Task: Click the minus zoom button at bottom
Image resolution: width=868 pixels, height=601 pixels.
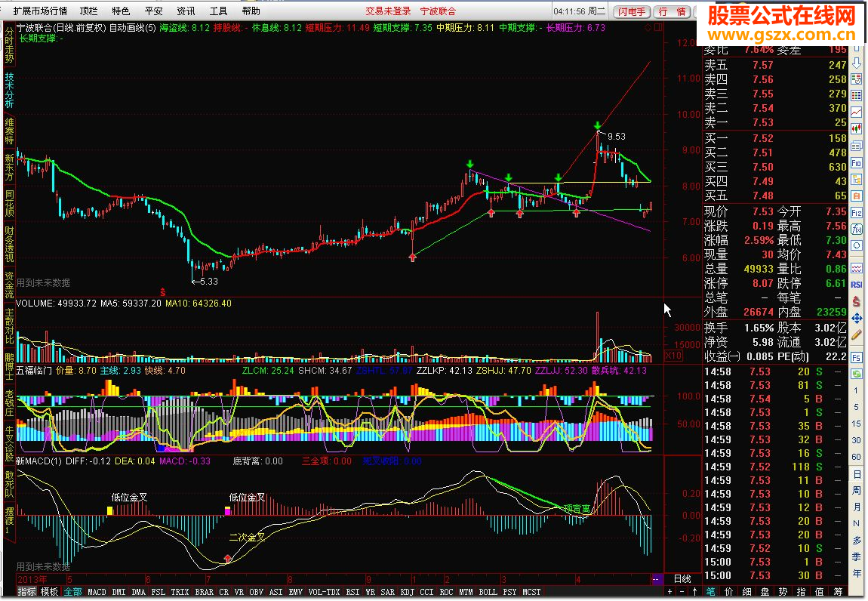Action: click(x=682, y=592)
